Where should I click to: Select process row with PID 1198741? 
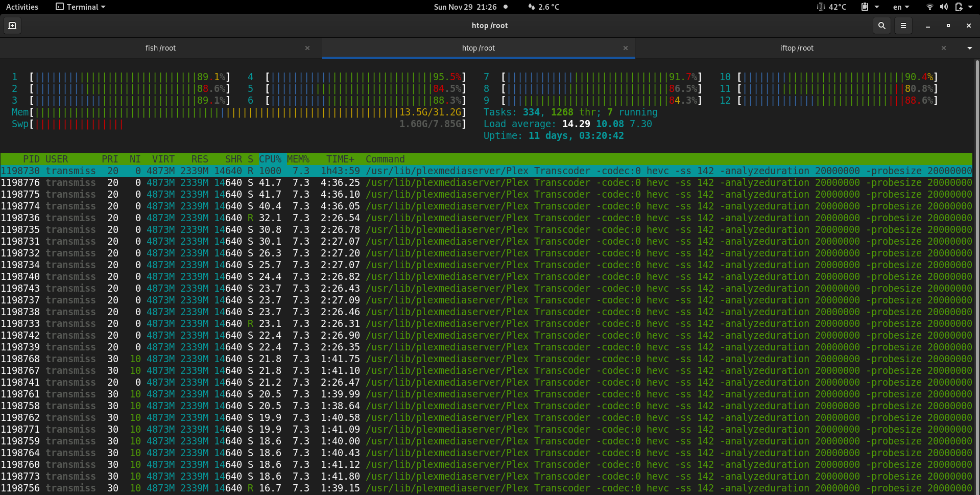pos(486,383)
